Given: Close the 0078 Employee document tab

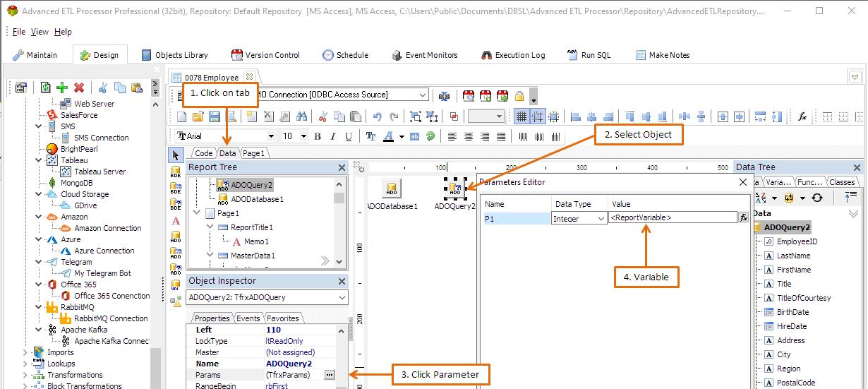Looking at the screenshot, I should pos(249,77).
